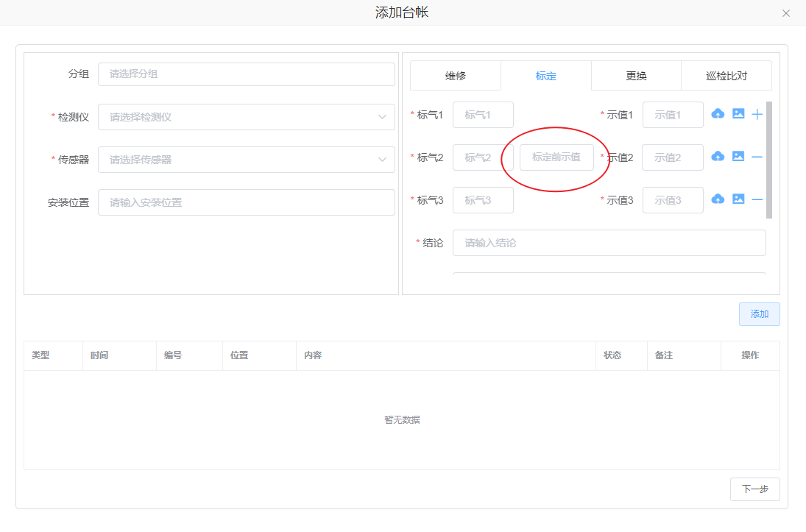Open the image icon beside 示值2
Screen dimensions: 806x532
(x=738, y=157)
